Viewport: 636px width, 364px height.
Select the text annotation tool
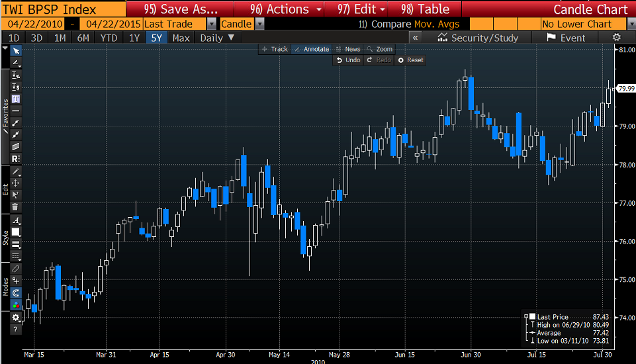click(16, 99)
